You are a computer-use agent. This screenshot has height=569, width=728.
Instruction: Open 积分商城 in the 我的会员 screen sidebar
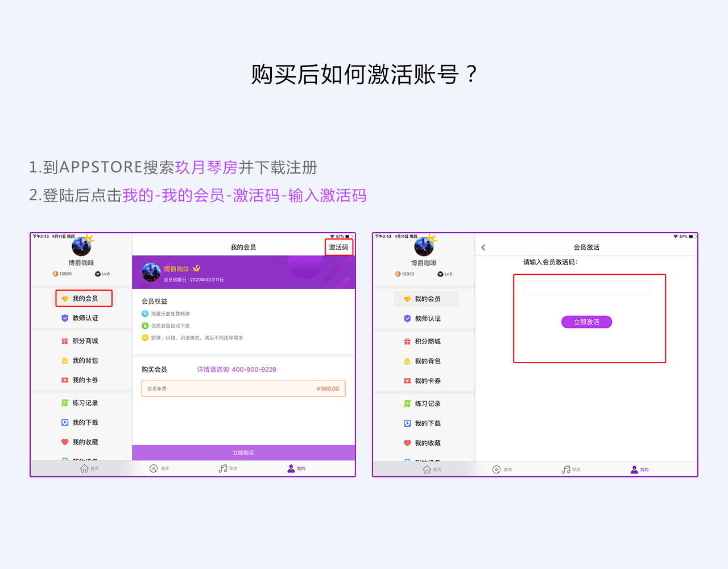80,341
